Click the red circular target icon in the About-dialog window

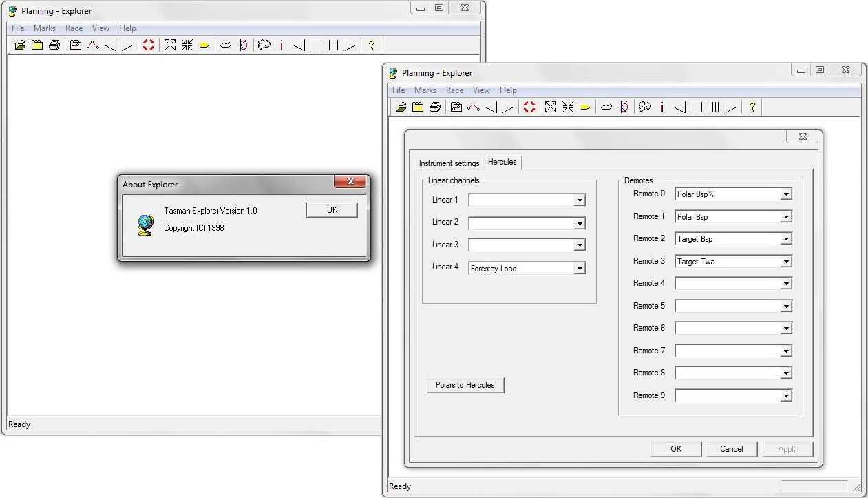tap(148, 45)
